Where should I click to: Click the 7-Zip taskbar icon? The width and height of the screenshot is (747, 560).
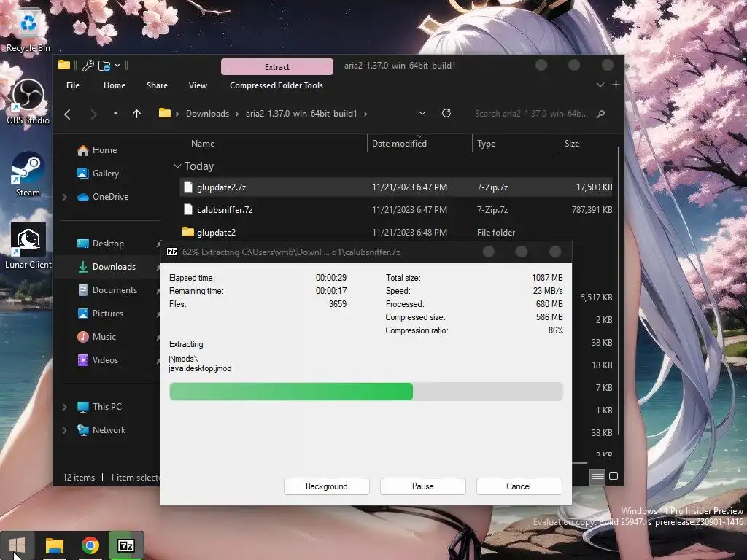tap(126, 545)
